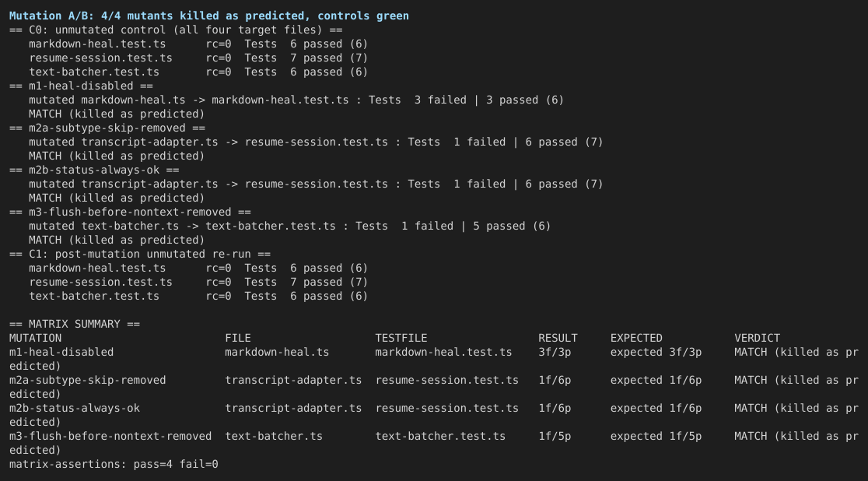Image resolution: width=868 pixels, height=481 pixels.
Task: Click the RESULT column header
Action: (x=558, y=338)
